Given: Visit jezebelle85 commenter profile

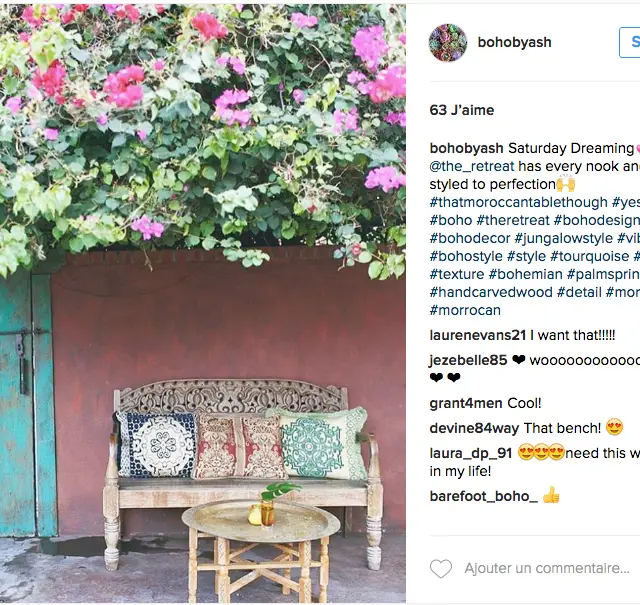Looking at the screenshot, I should (x=468, y=360).
